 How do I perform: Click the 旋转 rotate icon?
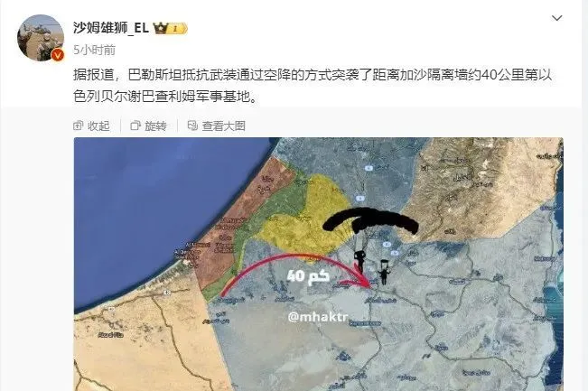[x=135, y=126]
